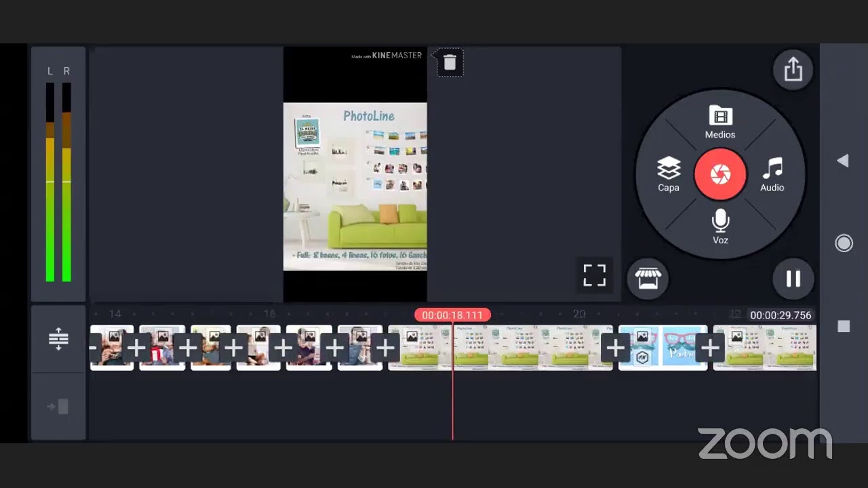Jump to the end of the timeline
The width and height of the screenshot is (868, 488).
coord(58,407)
